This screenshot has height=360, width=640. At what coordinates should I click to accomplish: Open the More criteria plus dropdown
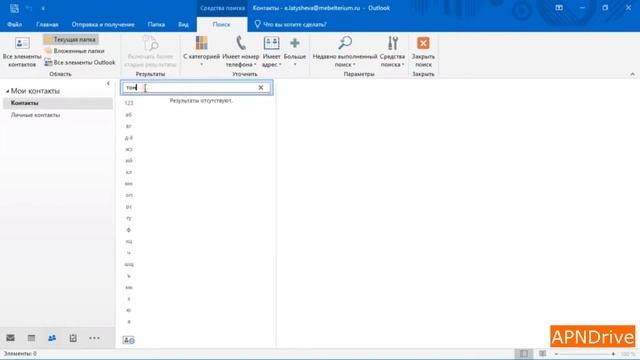(295, 52)
